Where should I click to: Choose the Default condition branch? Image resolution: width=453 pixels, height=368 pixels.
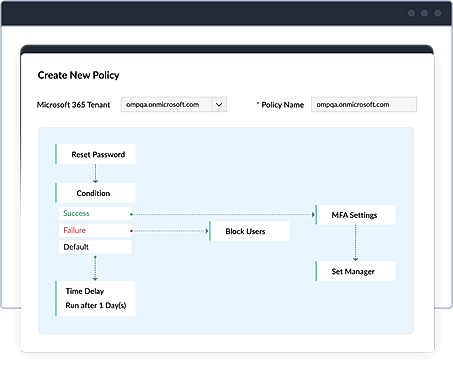click(x=95, y=247)
